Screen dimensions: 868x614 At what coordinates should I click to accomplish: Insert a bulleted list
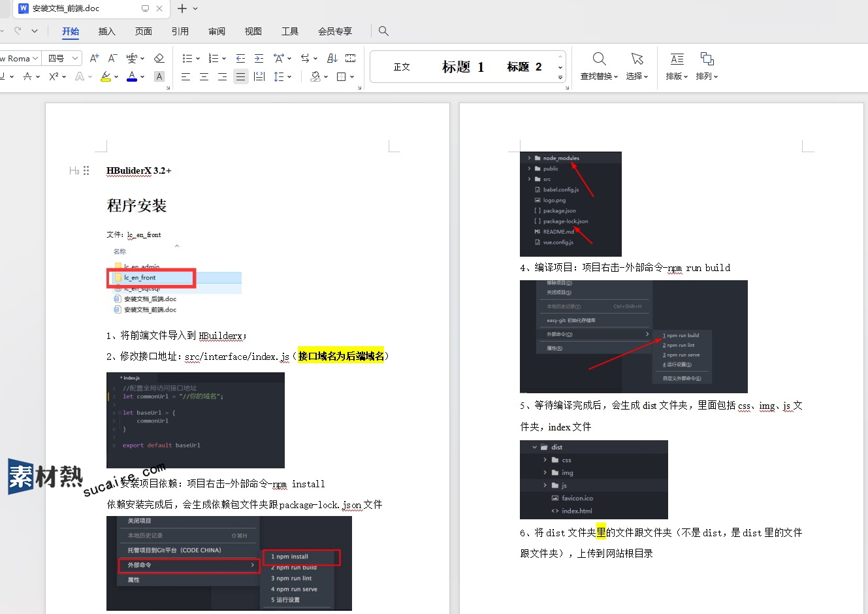[x=187, y=58]
